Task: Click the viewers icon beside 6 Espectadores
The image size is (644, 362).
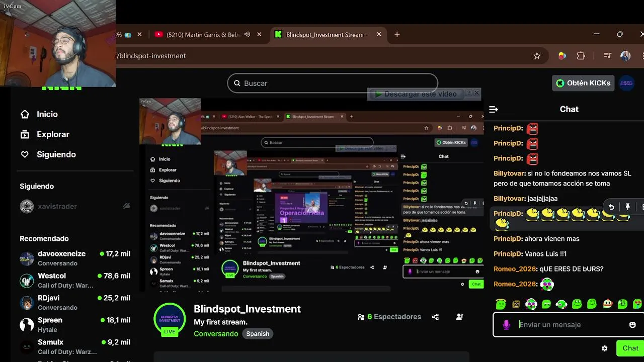Action: pos(361,317)
